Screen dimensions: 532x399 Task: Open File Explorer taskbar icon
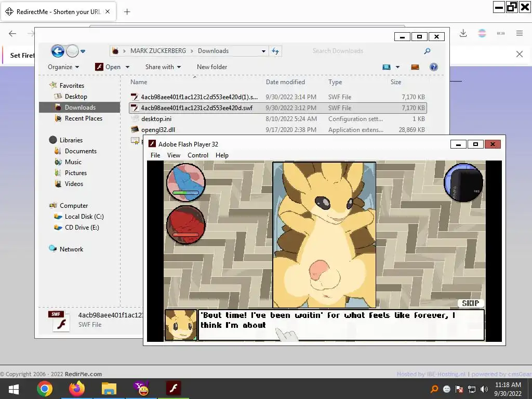point(109,389)
